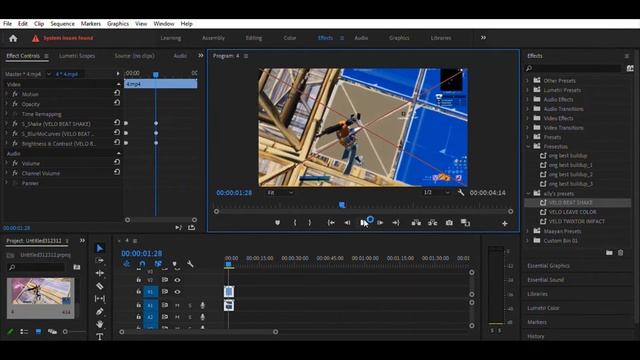Screen dimensions: 640x360
Task: Toggle V1 track lock
Action: [x=139, y=292]
